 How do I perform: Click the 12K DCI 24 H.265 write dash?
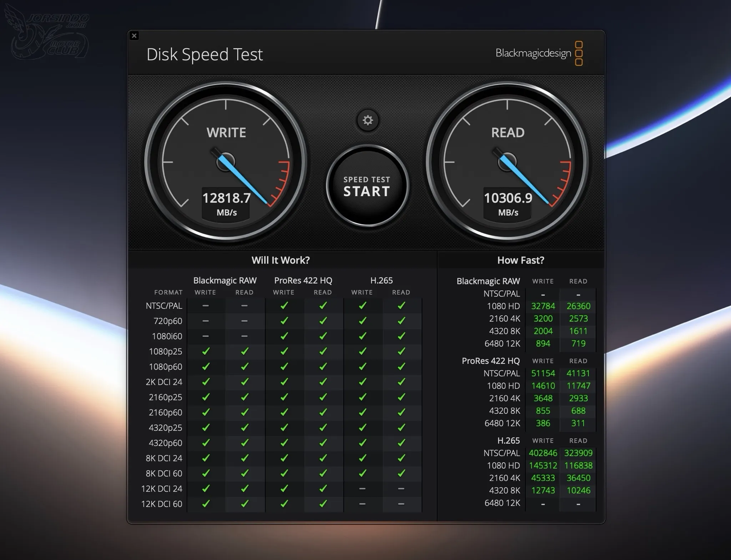click(x=362, y=489)
